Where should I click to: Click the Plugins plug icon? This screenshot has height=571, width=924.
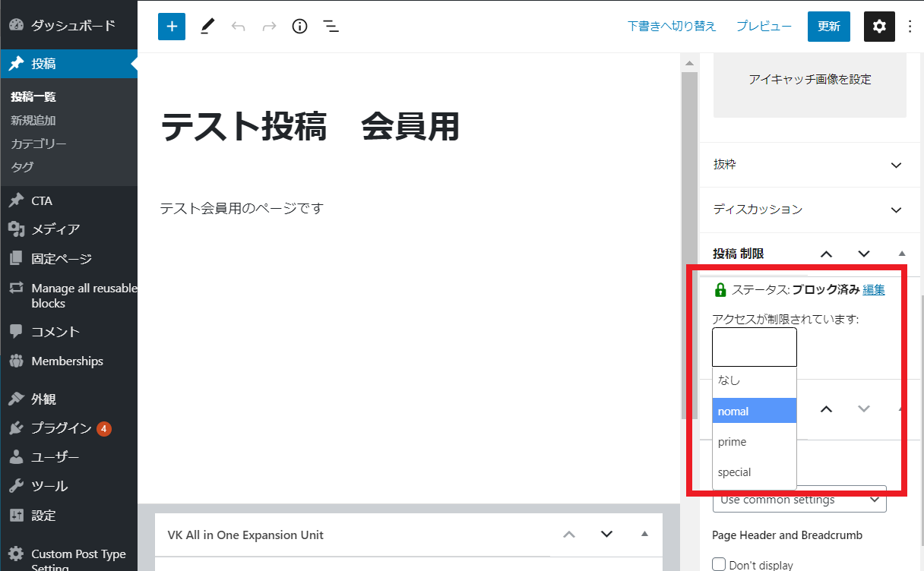pyautogui.click(x=16, y=428)
